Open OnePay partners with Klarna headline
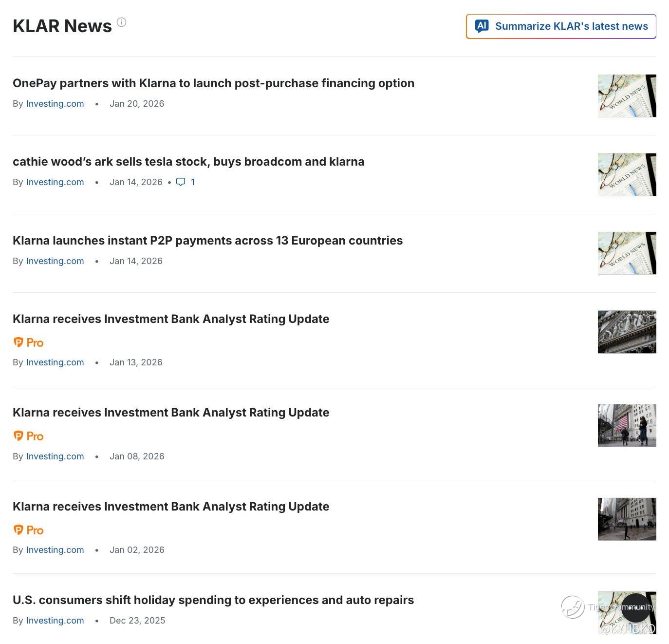The image size is (669, 644). click(x=214, y=83)
